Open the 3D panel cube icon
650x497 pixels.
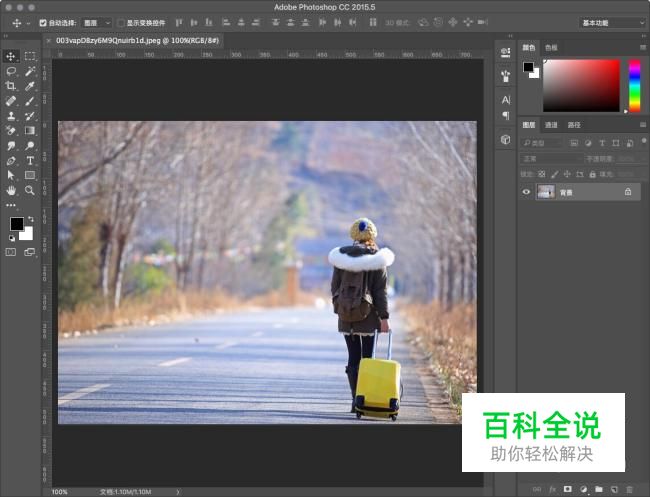(x=505, y=140)
